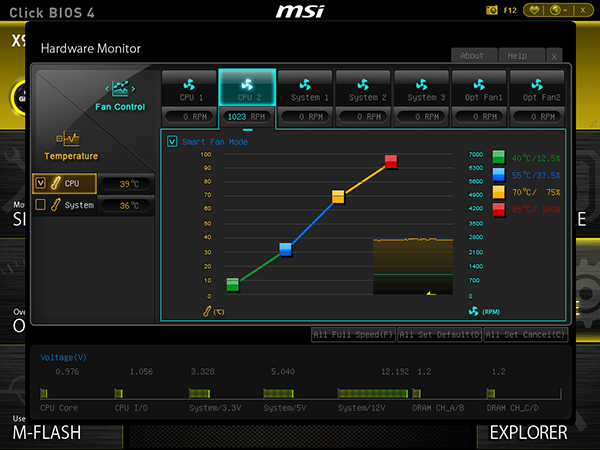The width and height of the screenshot is (600, 450).
Task: Click the DRAM CH_A/B voltage label
Action: point(438,408)
